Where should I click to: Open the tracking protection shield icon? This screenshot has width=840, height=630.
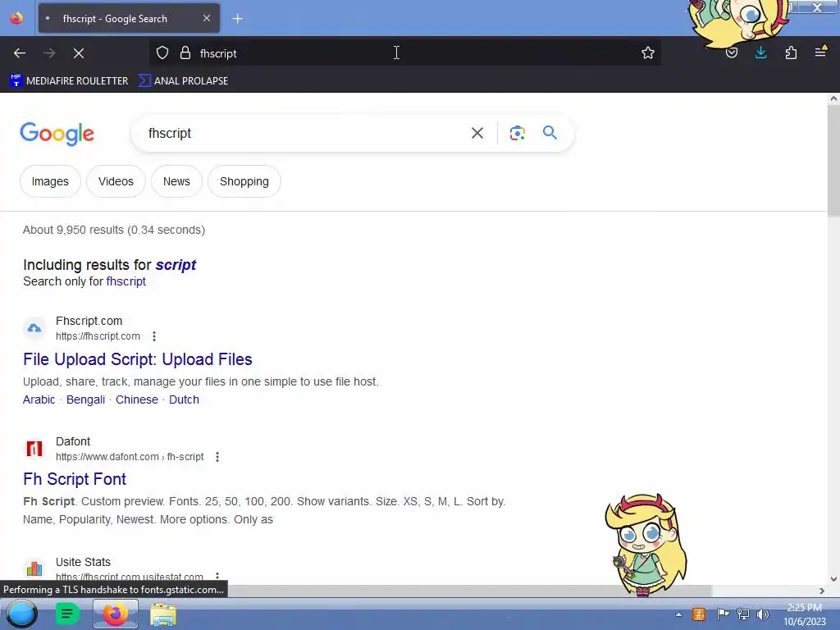[x=162, y=53]
